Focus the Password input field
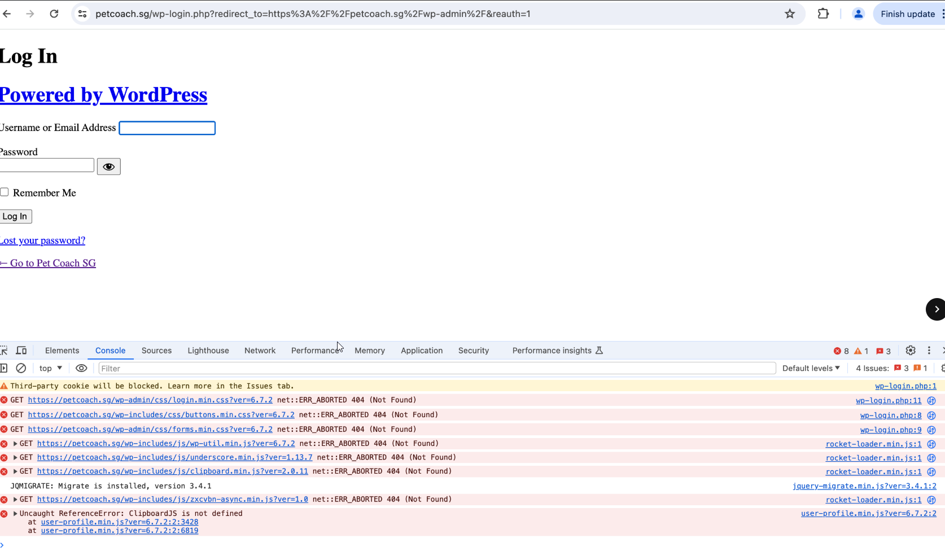The image size is (945, 560). [47, 165]
